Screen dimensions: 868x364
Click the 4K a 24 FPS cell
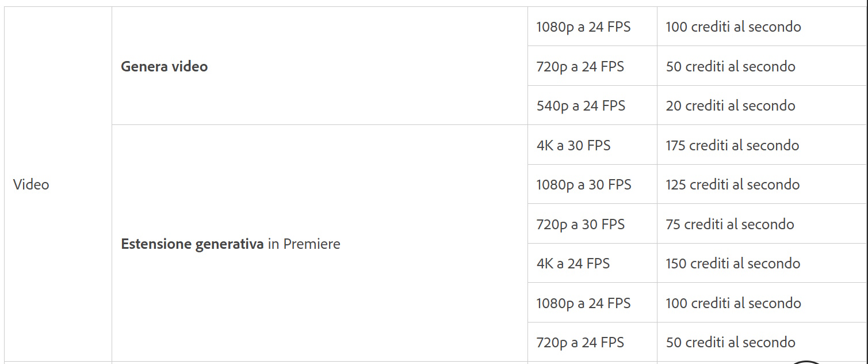point(572,264)
